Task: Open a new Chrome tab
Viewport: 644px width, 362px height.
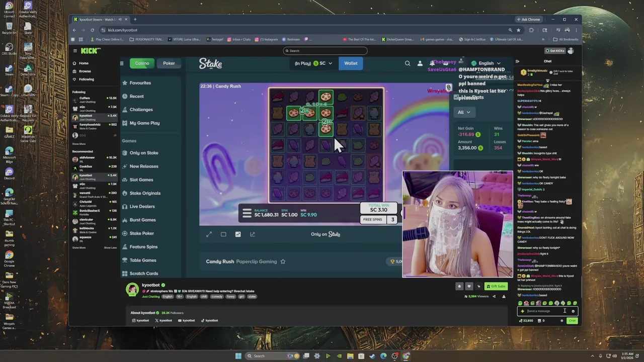Action: tap(135, 20)
